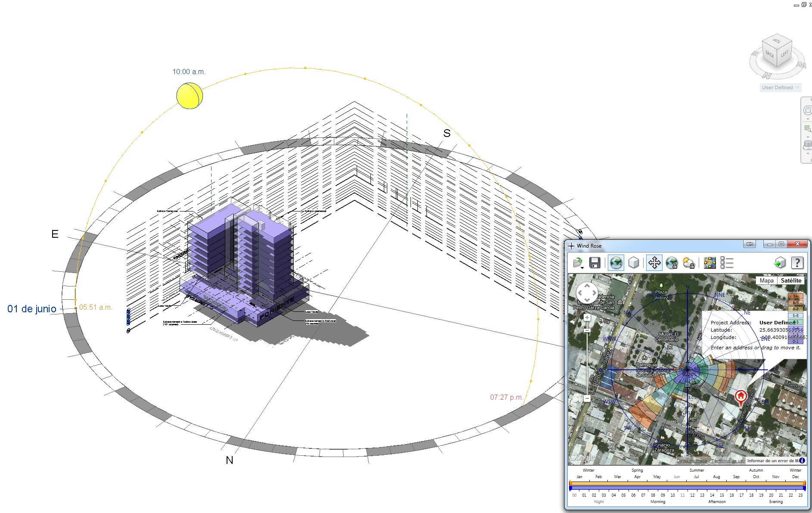Click the Morning label on hour timeline
The height and width of the screenshot is (513, 812).
pyautogui.click(x=658, y=502)
